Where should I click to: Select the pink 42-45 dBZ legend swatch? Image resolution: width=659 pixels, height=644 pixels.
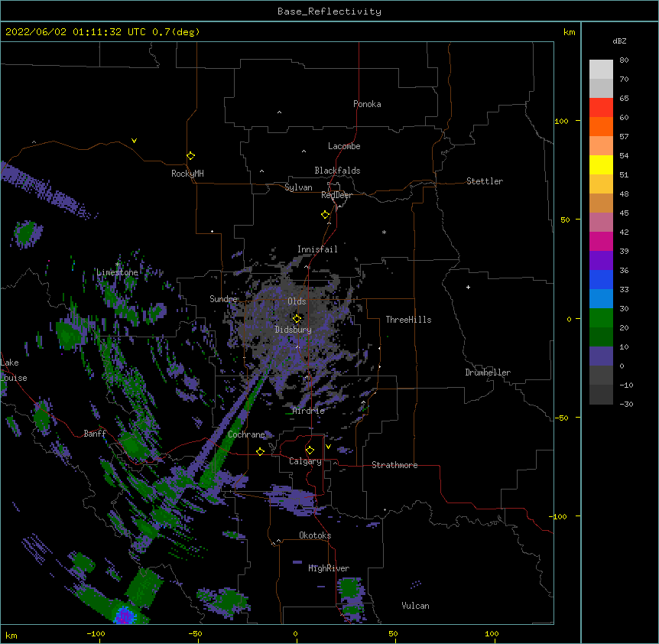(601, 223)
